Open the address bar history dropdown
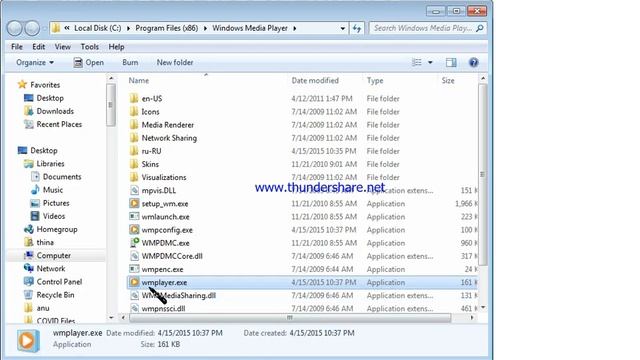The height and width of the screenshot is (360, 640). (x=342, y=28)
